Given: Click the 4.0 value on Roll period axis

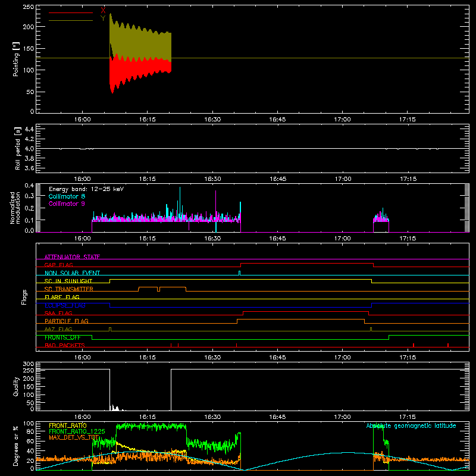Looking at the screenshot, I should click(29, 149).
